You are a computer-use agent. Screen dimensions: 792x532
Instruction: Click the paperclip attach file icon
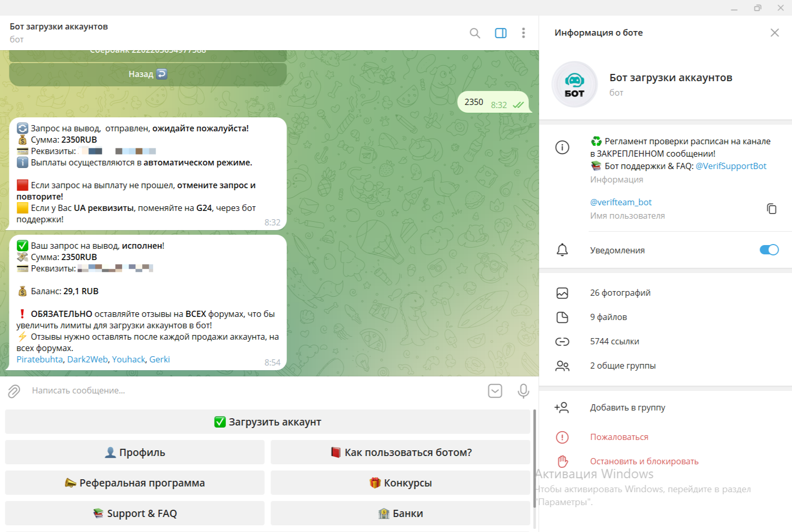[14, 391]
